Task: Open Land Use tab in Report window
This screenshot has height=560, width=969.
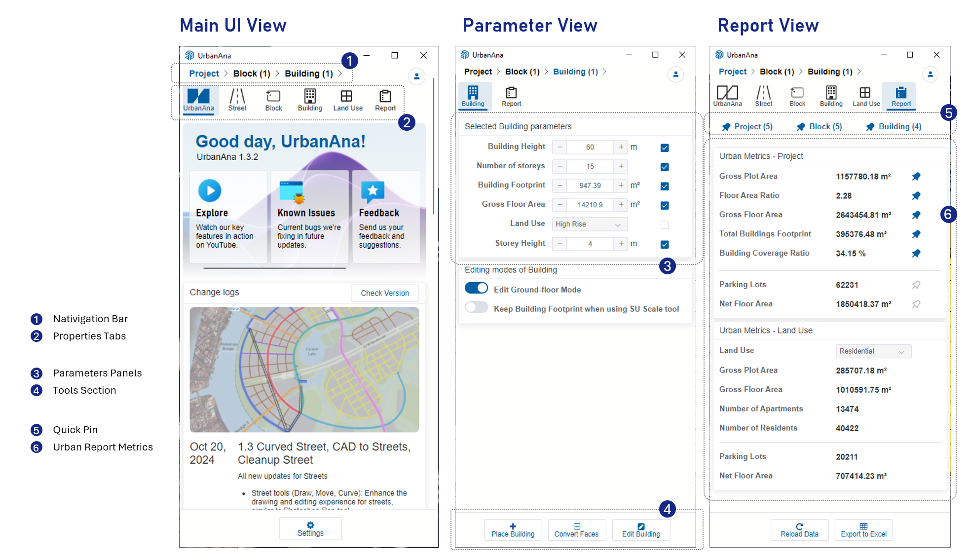Action: 866,96
